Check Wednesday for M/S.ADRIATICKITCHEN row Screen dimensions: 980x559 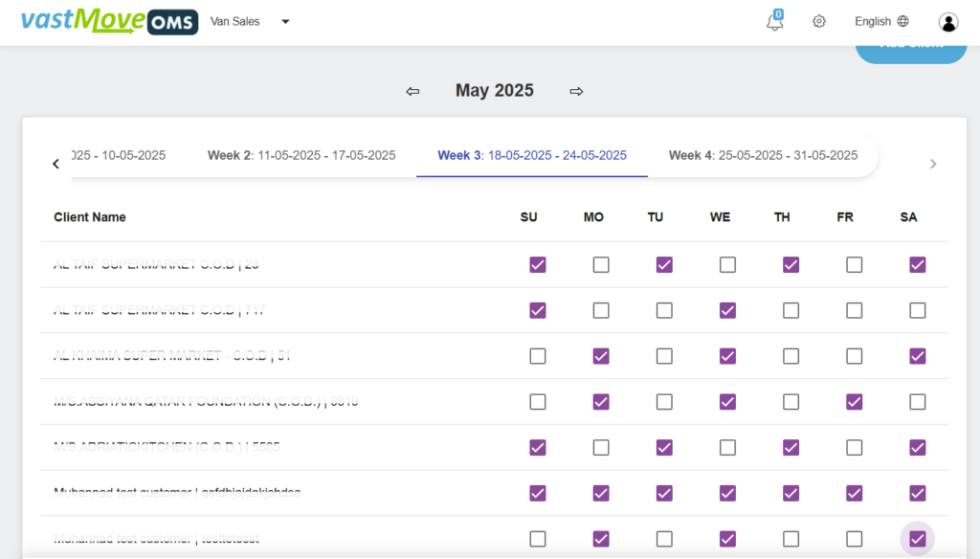point(727,447)
